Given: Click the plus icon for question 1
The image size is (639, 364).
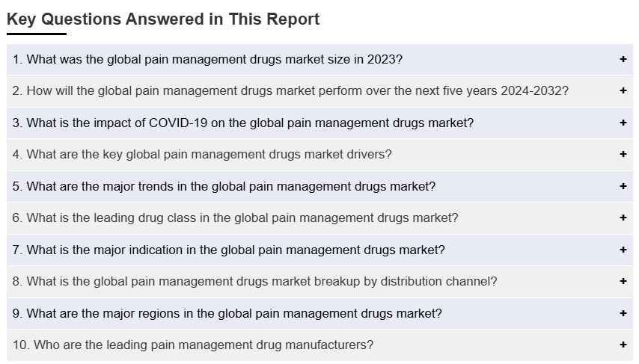Looking at the screenshot, I should coord(623,60).
